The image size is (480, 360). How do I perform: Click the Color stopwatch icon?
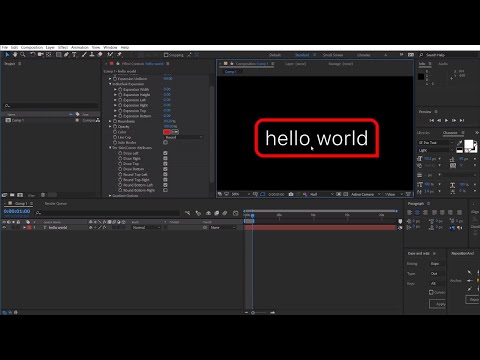[x=115, y=132]
